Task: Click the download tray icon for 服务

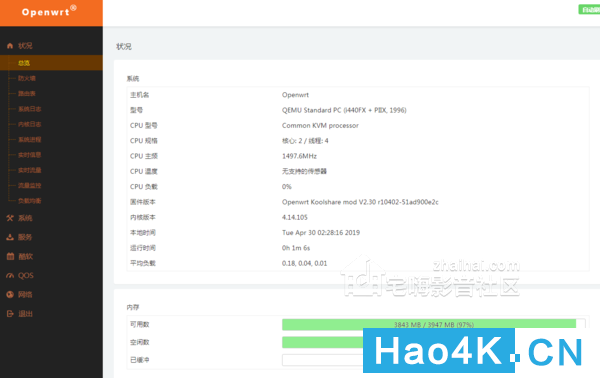Action: (10, 237)
